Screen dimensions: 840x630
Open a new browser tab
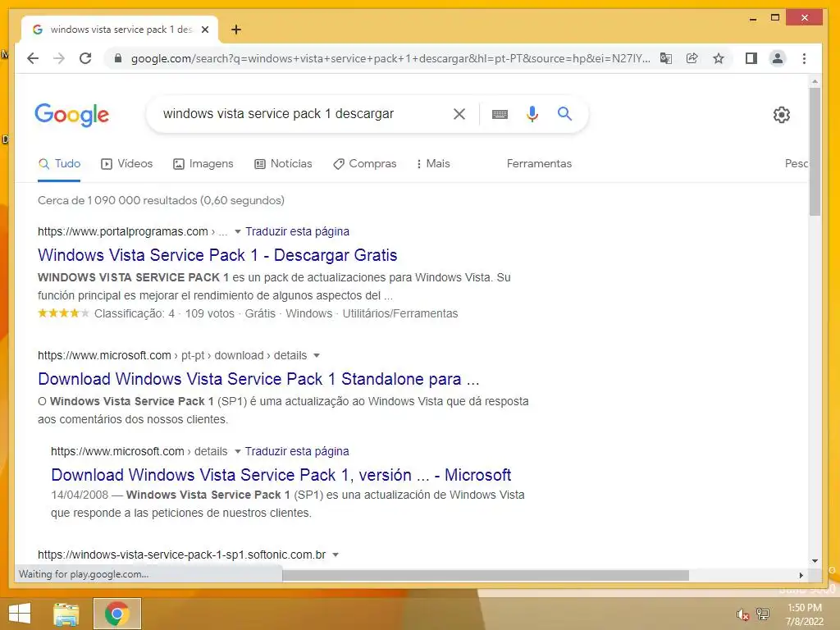pyautogui.click(x=235, y=30)
